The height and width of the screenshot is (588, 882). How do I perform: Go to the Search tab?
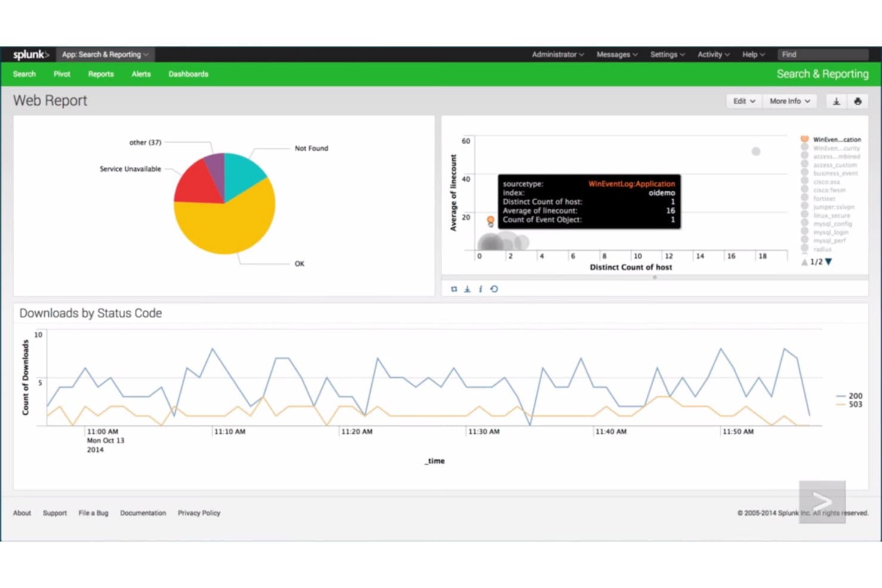[24, 74]
